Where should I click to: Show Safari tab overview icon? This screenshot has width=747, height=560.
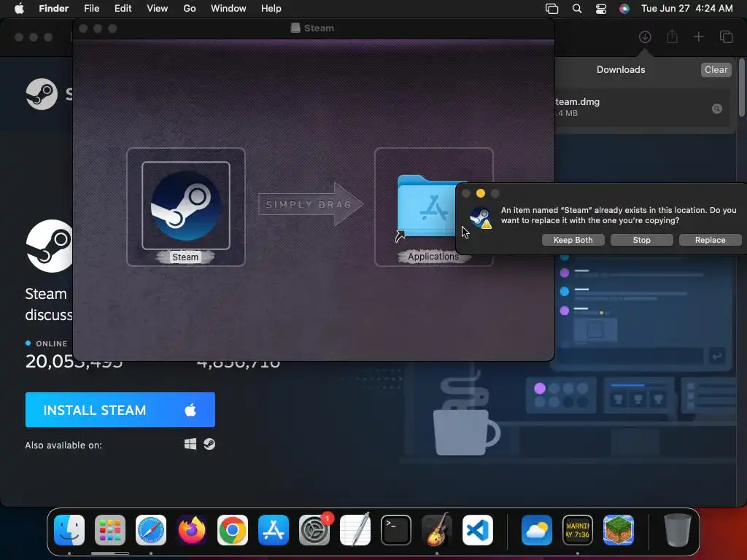point(726,36)
